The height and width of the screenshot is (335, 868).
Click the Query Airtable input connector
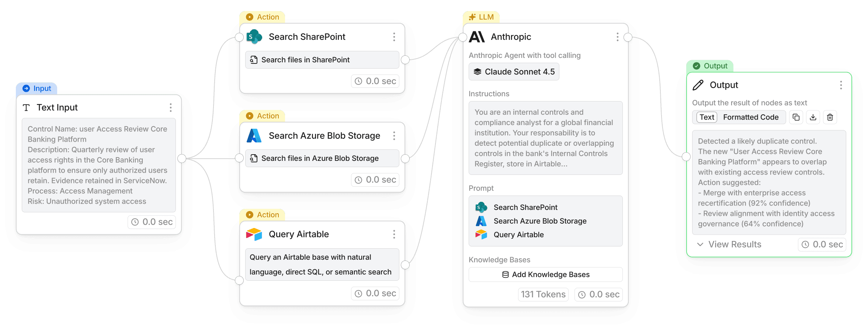click(239, 280)
